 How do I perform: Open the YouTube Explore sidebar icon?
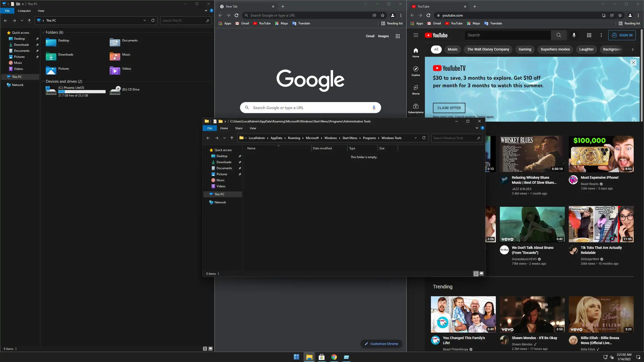point(416,71)
